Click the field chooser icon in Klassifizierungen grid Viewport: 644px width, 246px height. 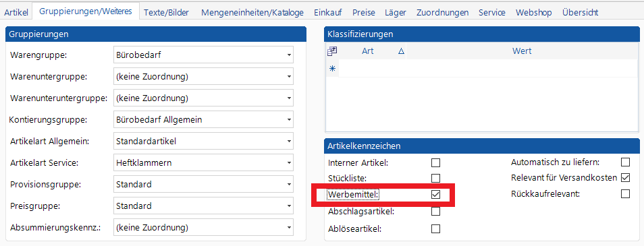point(332,51)
